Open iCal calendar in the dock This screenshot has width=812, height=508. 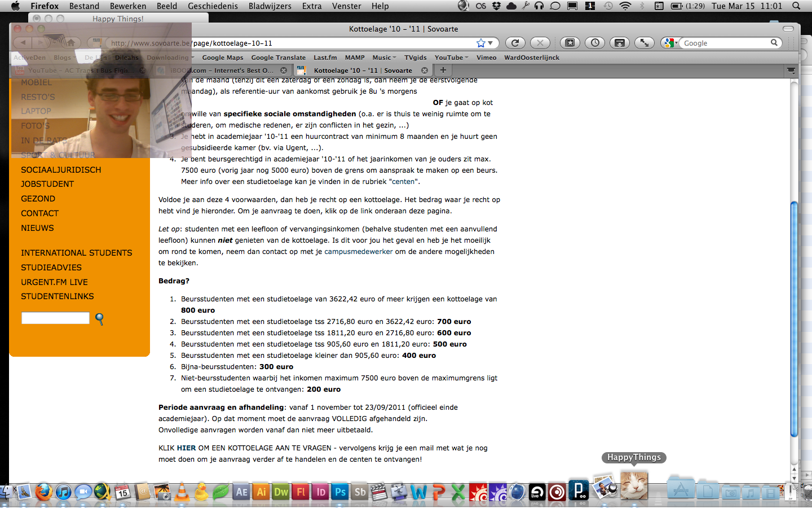point(122,492)
